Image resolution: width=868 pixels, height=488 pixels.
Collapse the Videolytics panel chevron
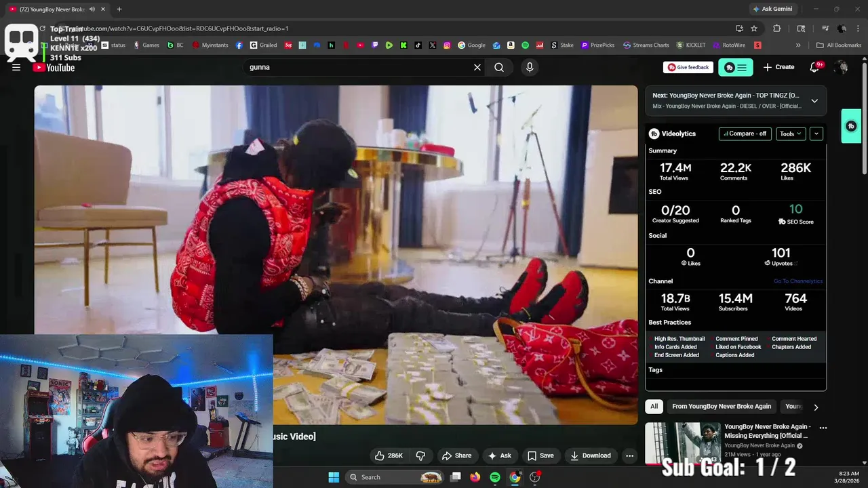coord(816,134)
